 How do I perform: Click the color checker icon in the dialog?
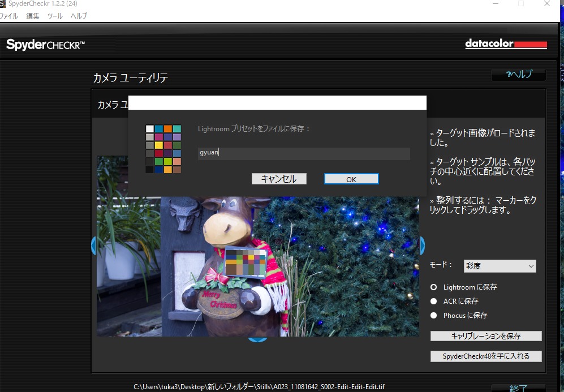163,149
